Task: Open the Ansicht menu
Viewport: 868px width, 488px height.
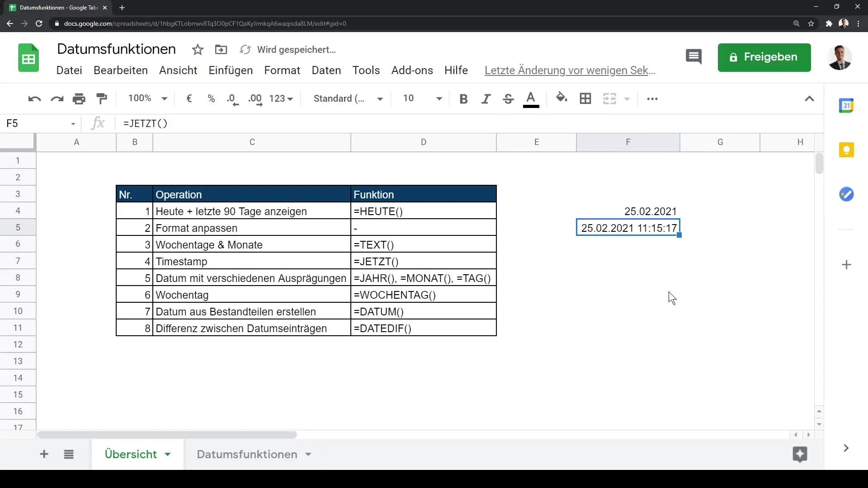Action: click(178, 70)
